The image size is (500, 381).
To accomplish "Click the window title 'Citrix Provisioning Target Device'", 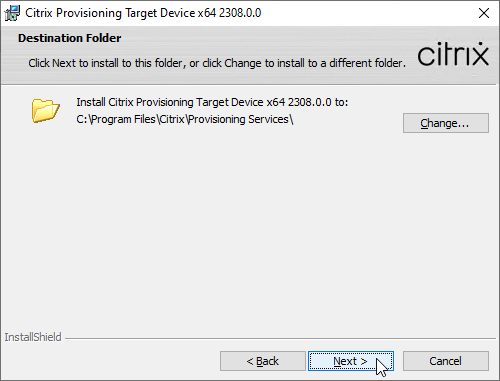I will click(x=110, y=13).
